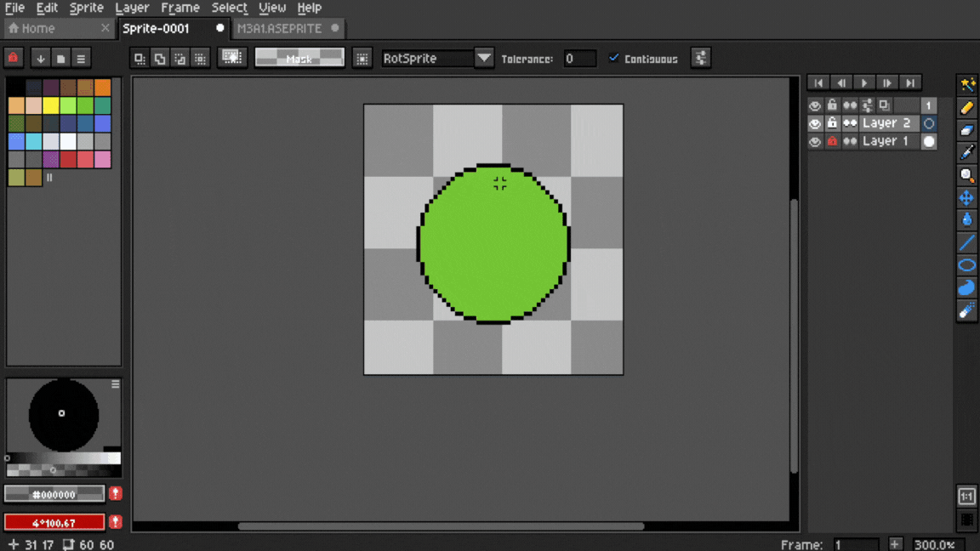Viewport: 980px width, 551px height.
Task: Click the Tolerance input field
Action: pos(578,58)
